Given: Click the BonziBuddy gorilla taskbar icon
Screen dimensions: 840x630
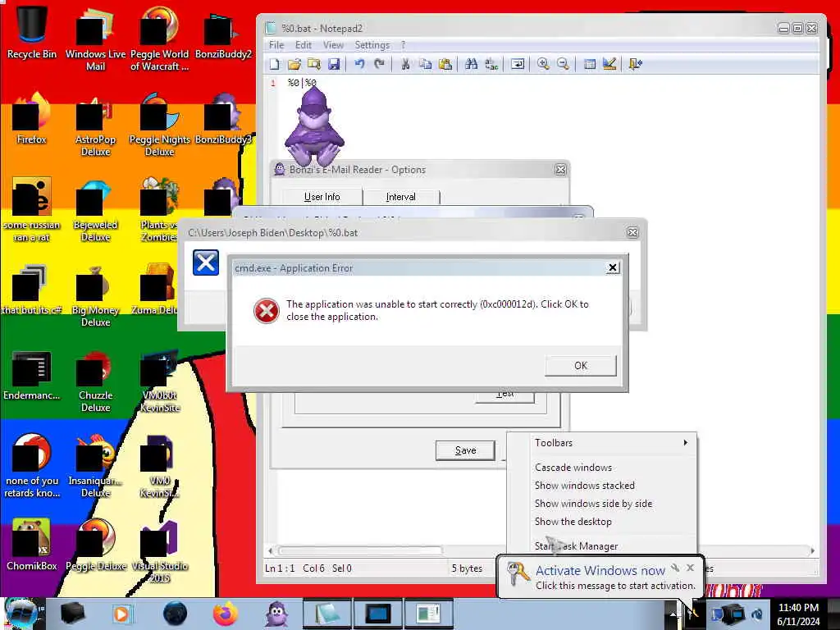Looking at the screenshot, I should coord(276,614).
